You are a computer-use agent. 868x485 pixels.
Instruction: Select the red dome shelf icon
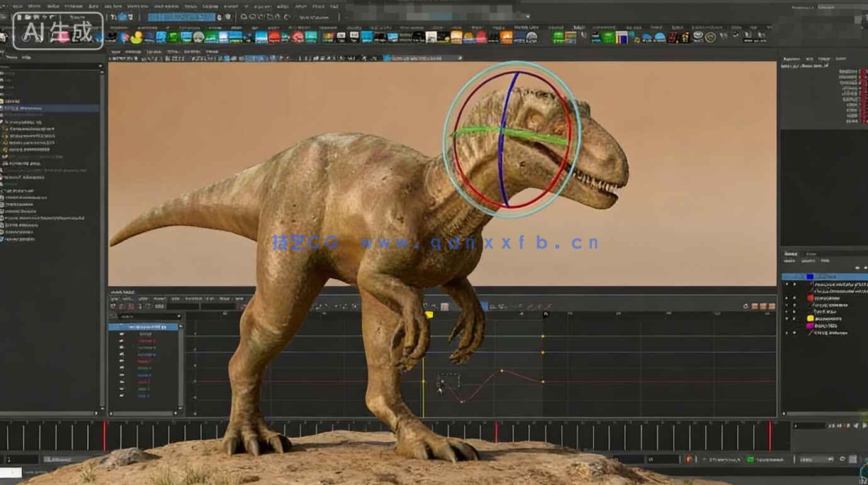pos(274,37)
